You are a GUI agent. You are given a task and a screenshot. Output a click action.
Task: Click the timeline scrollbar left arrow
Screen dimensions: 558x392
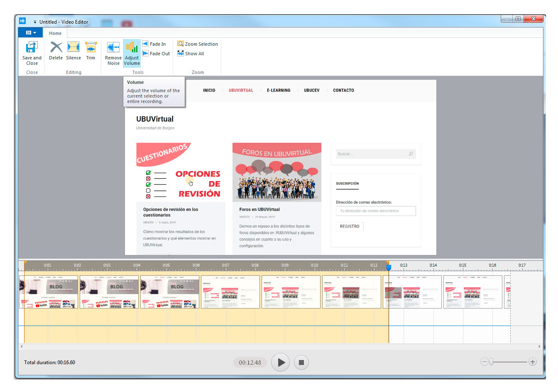[x=22, y=346]
